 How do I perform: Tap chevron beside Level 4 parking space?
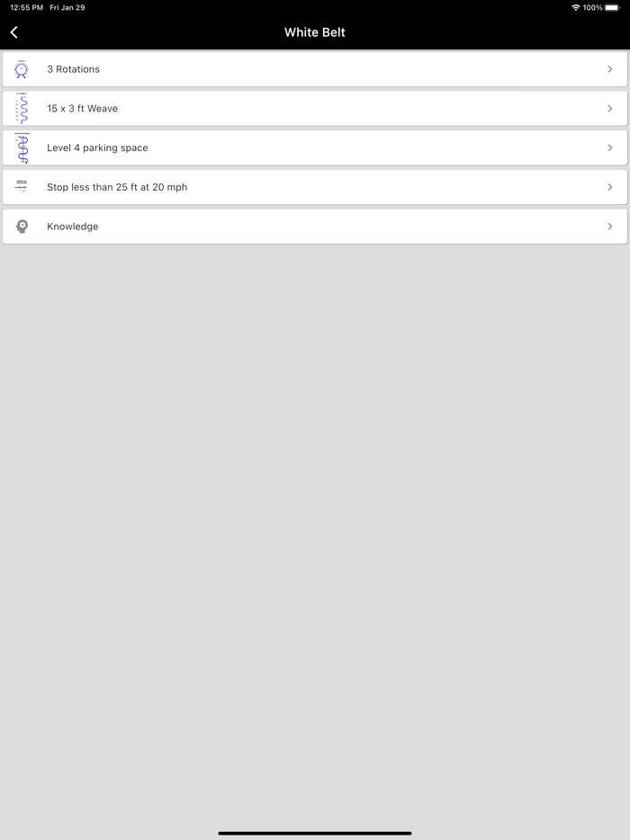pyautogui.click(x=610, y=148)
